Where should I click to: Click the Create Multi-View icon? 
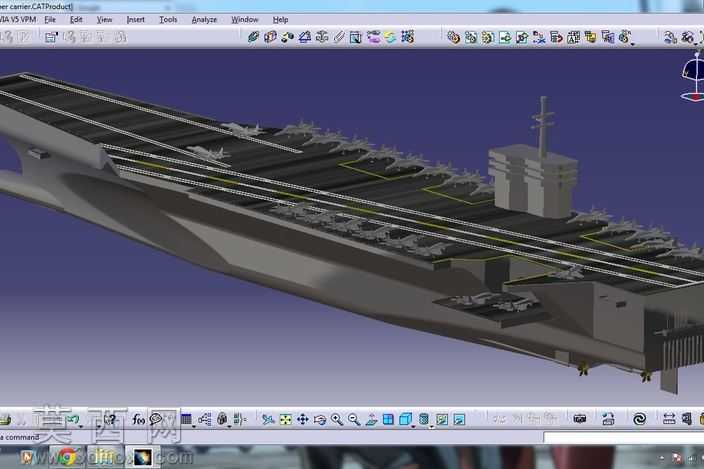(388, 419)
